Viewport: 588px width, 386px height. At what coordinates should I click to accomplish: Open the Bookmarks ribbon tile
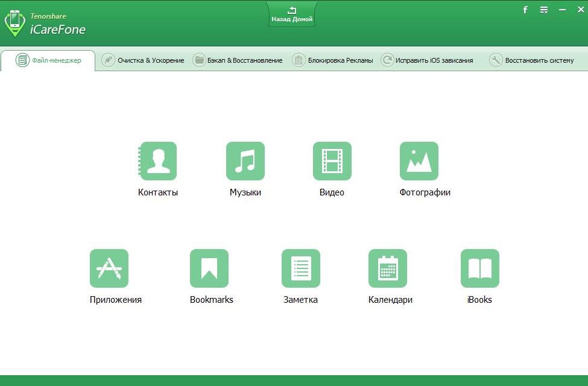pos(209,268)
